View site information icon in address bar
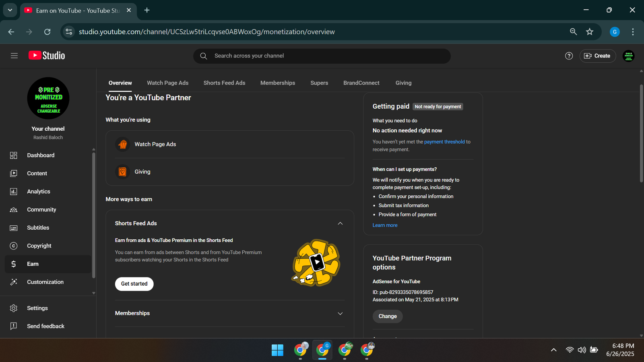Viewport: 644px width, 362px height. [x=69, y=32]
